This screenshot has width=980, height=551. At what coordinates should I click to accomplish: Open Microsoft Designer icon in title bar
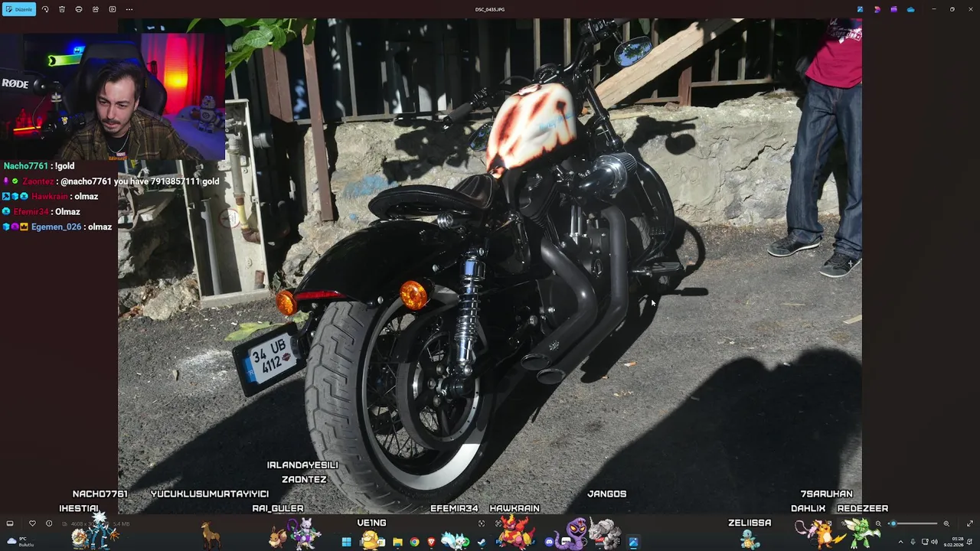click(877, 9)
